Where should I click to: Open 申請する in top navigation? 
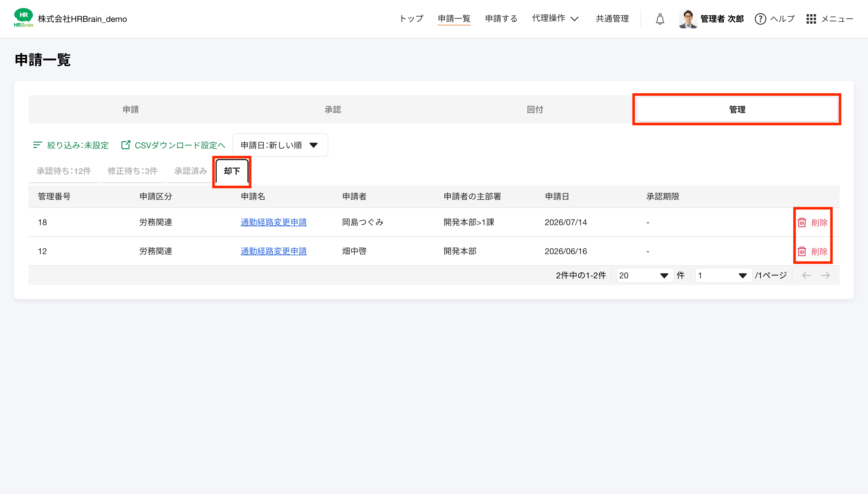coord(501,18)
